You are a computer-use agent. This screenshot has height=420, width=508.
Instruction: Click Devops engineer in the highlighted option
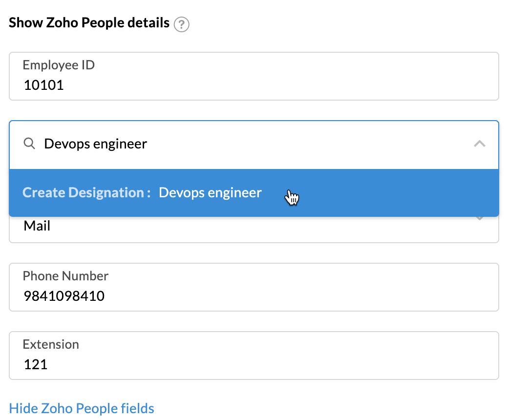210,193
